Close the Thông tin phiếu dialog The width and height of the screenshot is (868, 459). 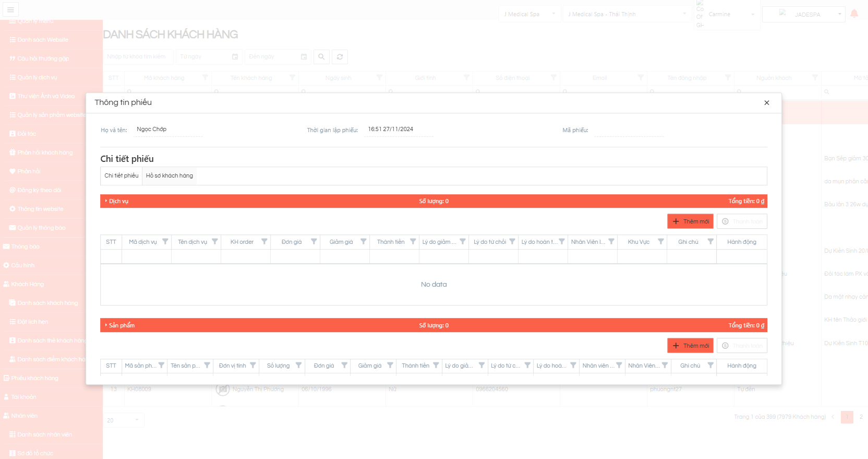tap(766, 103)
